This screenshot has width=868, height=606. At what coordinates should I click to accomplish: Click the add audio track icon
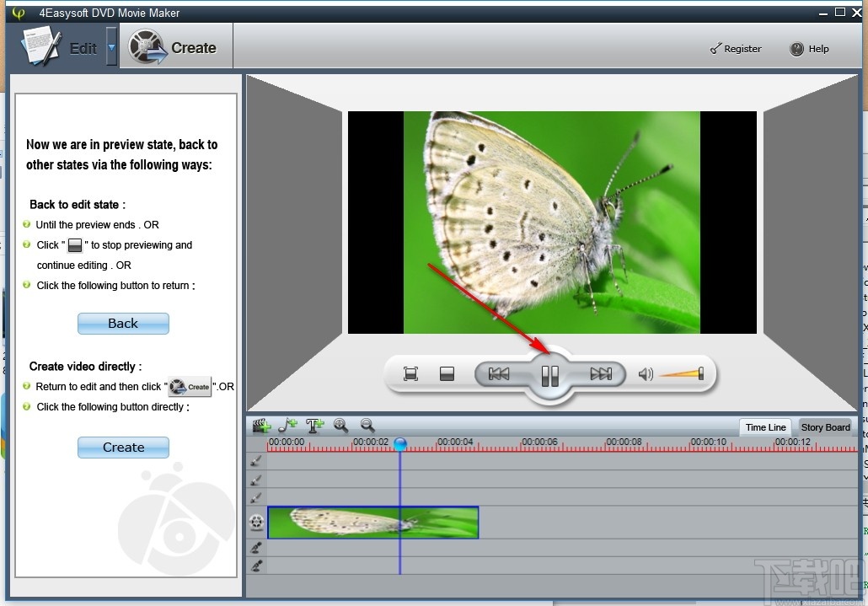287,426
